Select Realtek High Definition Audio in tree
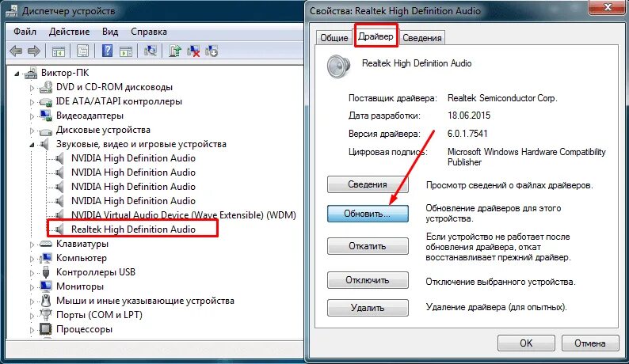629x364 pixels. click(133, 229)
